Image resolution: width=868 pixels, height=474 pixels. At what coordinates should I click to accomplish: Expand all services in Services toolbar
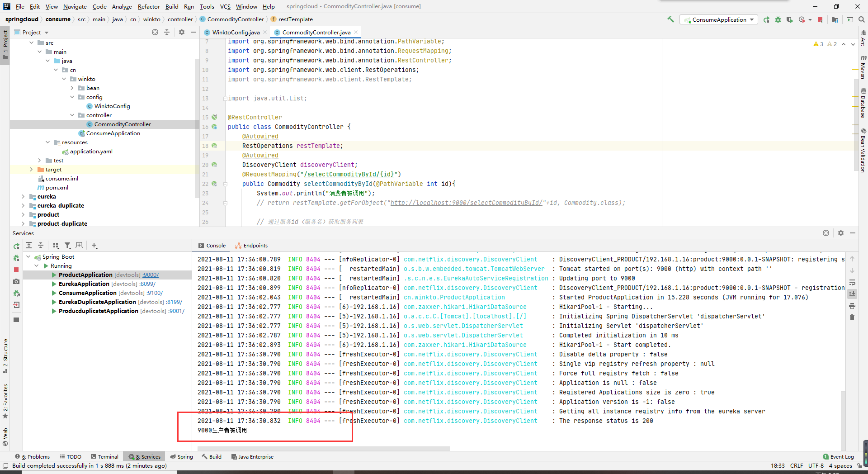click(x=29, y=246)
